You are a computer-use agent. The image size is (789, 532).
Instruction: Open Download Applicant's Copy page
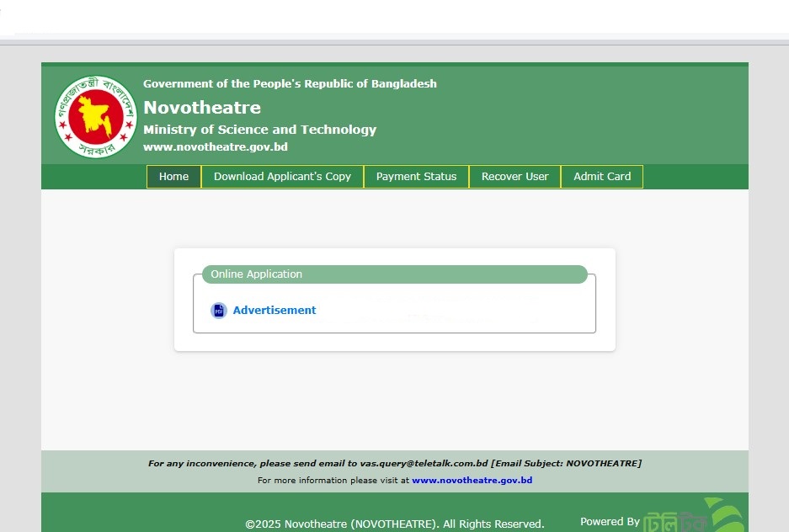tap(282, 177)
